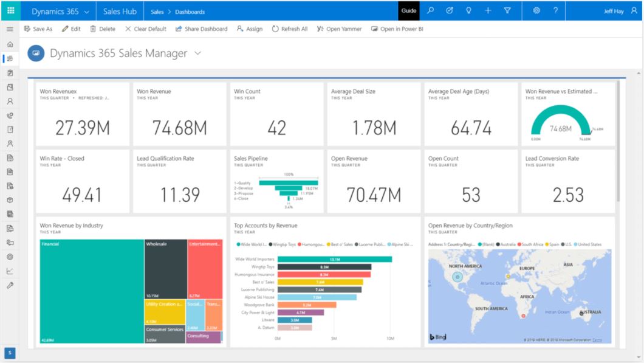The width and height of the screenshot is (644, 363).
Task: Select the South Africa map legend entry
Action: 530,244
